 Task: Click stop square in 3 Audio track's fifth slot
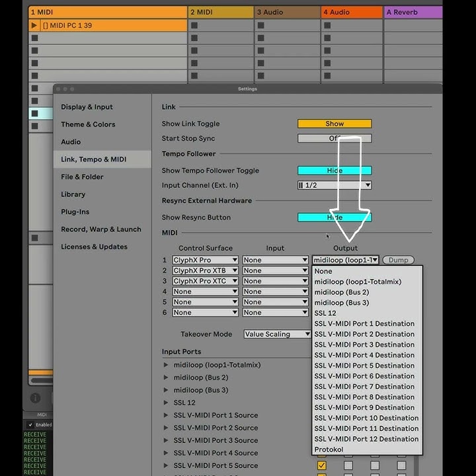click(260, 75)
